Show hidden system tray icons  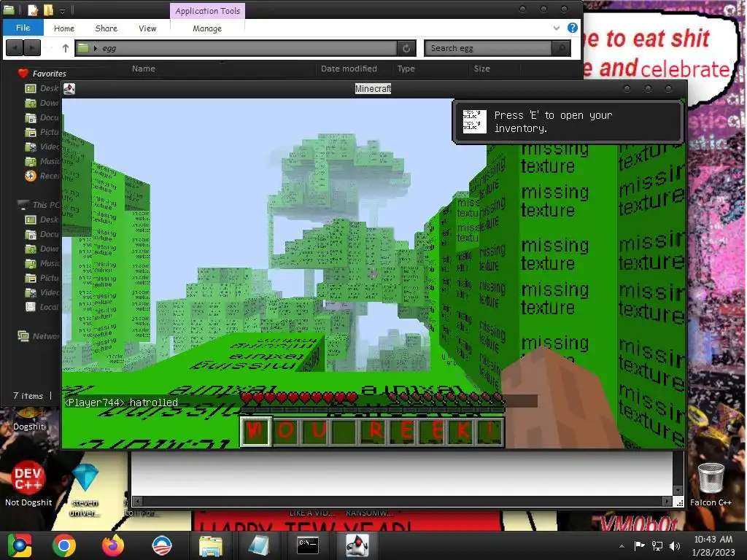click(x=622, y=546)
